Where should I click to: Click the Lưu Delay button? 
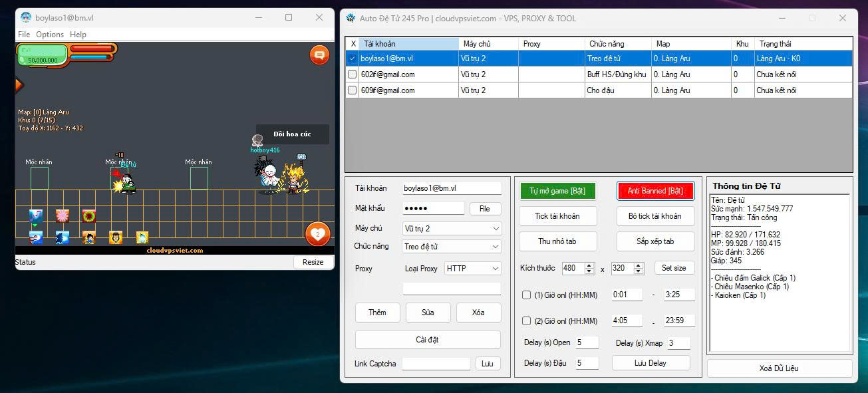[x=651, y=363]
